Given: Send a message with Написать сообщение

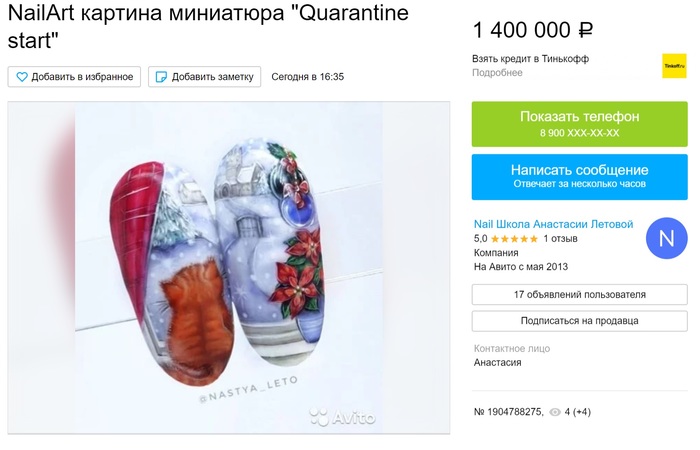Looking at the screenshot, I should click(x=579, y=177).
